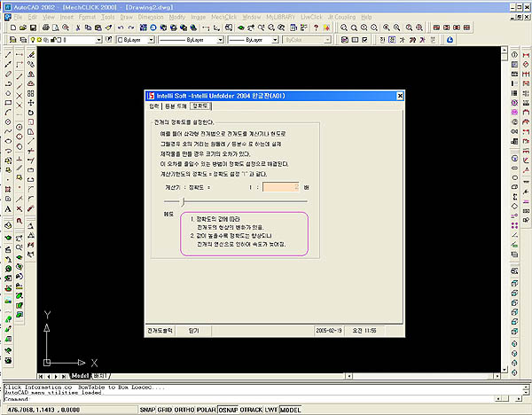532x415 pixels.
Task: Click the Hatch tool in the Draw toolbar
Action: tap(8, 189)
